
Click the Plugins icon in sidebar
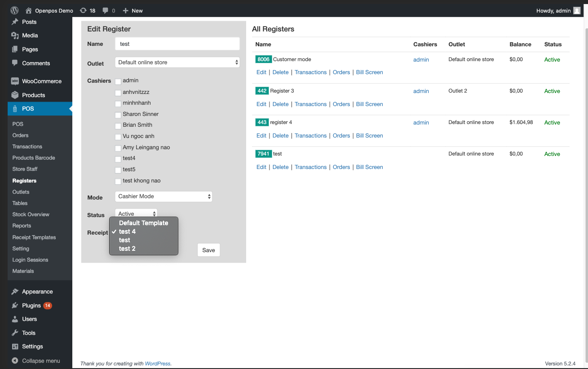(x=15, y=306)
